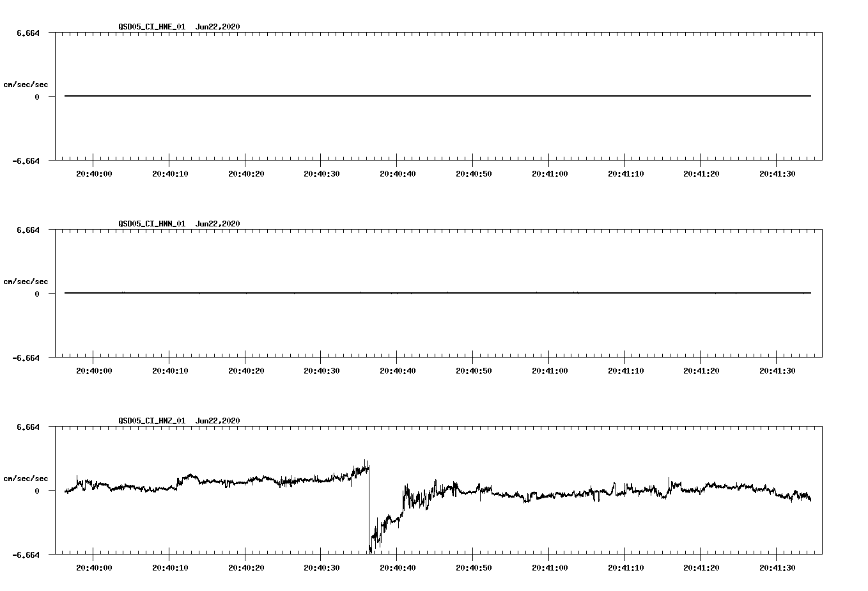Click the 20:40:40 time label under HNN plot

[x=398, y=371]
